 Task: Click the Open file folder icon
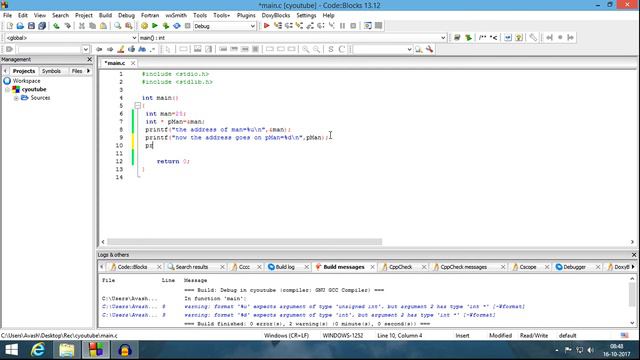pyautogui.click(x=20, y=26)
